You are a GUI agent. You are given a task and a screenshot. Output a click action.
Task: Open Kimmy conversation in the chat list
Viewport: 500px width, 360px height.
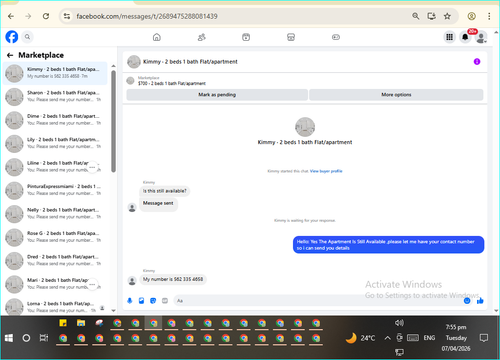55,73
